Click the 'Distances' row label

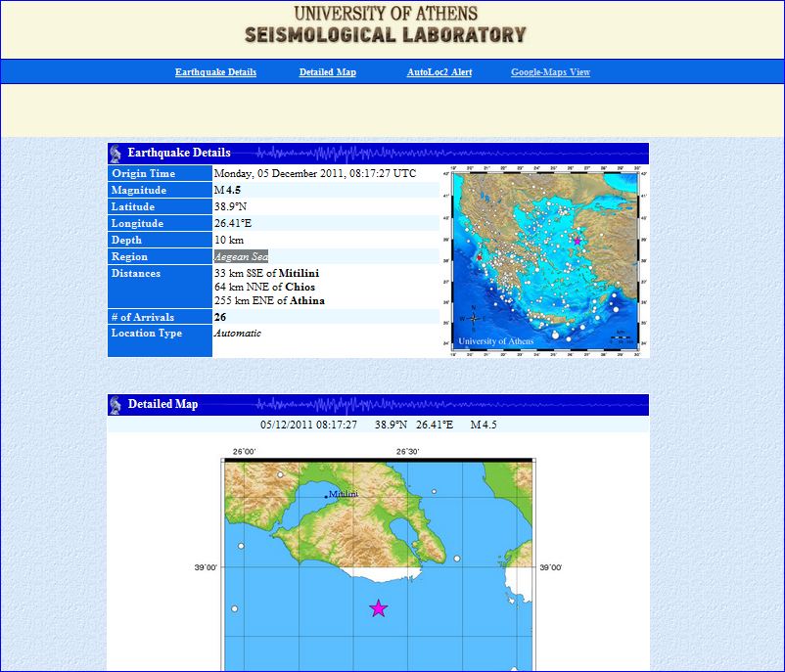click(136, 273)
